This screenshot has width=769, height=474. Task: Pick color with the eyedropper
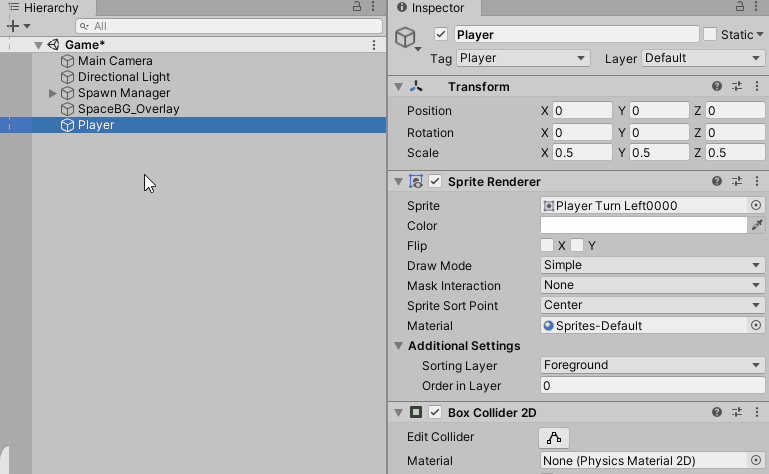pyautogui.click(x=757, y=225)
